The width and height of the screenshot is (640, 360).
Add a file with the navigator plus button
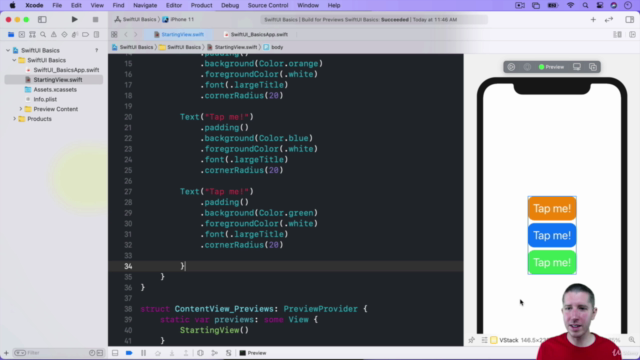click(x=6, y=353)
